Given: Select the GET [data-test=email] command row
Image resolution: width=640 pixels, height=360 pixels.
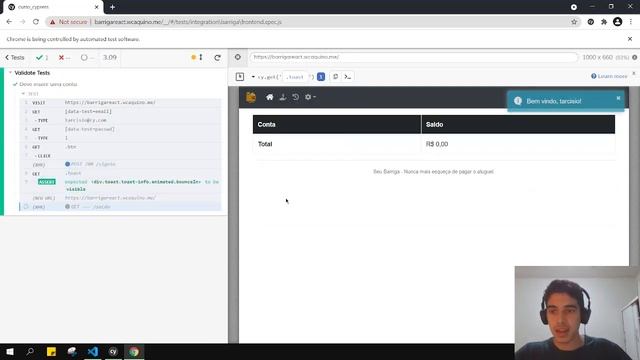Looking at the screenshot, I should tap(120, 111).
